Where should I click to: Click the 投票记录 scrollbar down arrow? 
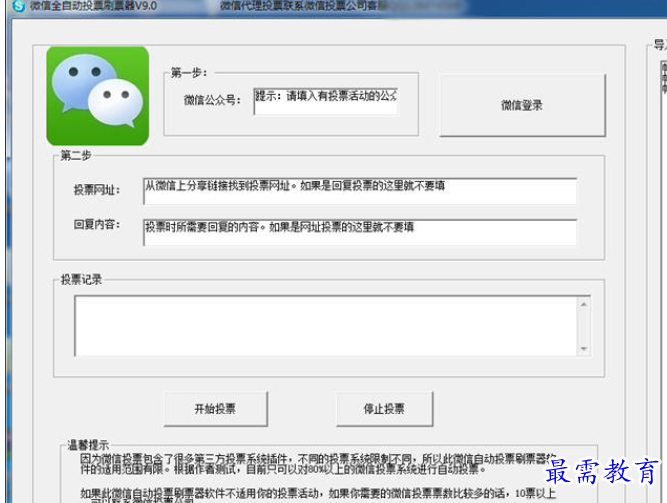coord(584,349)
